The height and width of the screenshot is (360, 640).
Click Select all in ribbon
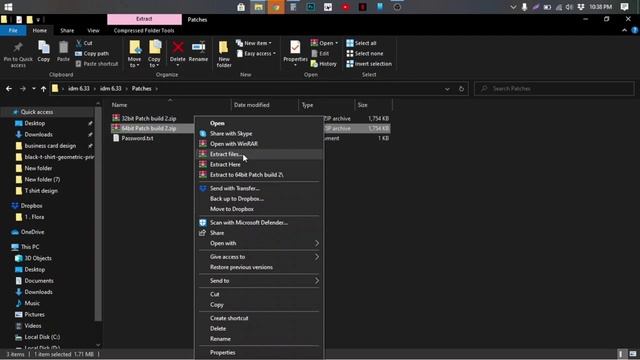pos(361,43)
